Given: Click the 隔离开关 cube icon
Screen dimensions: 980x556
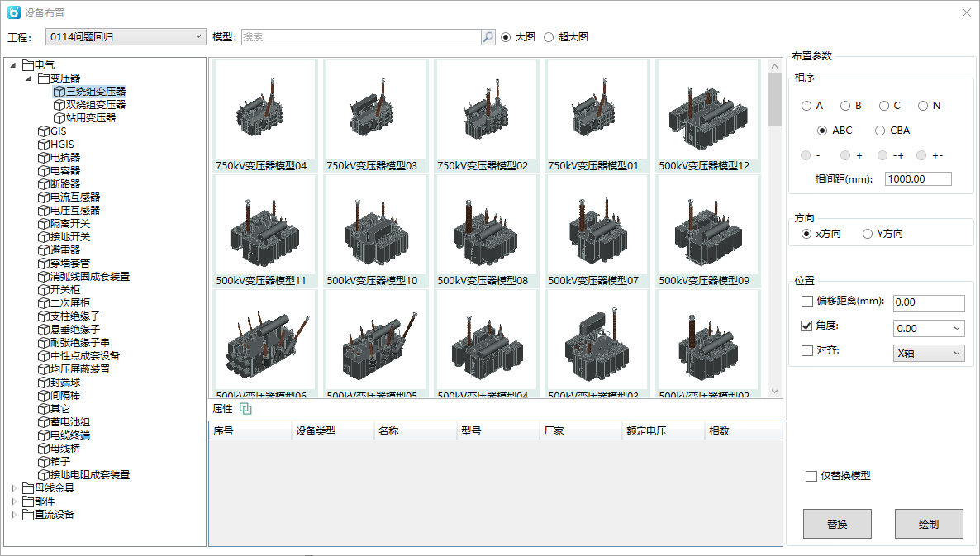Looking at the screenshot, I should [44, 224].
